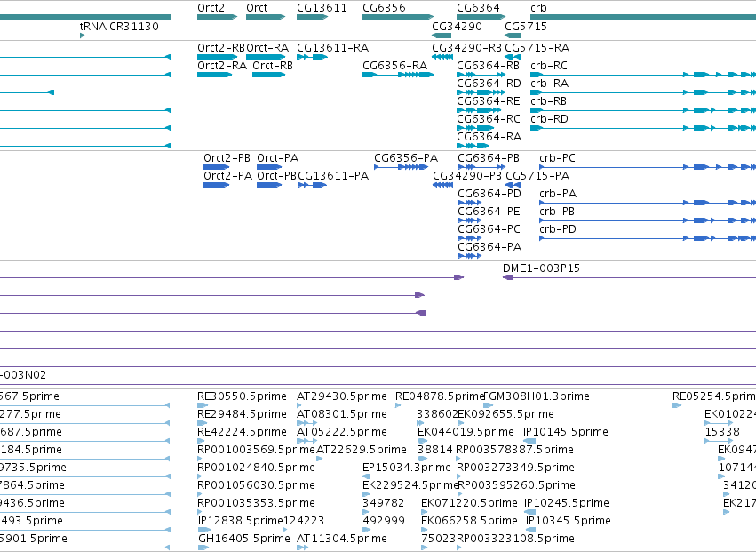Select the AT11304.5prime EST label
756x552 pixels.
tap(342, 539)
